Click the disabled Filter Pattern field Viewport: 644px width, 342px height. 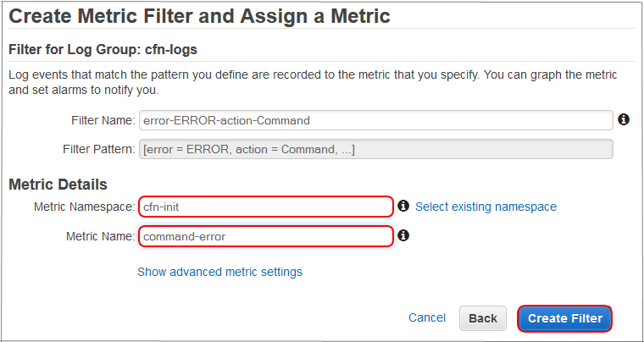(x=375, y=149)
